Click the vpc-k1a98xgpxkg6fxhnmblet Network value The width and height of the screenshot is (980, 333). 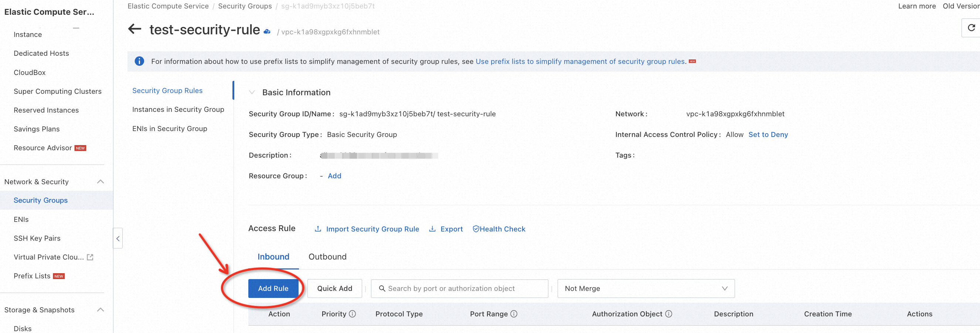click(735, 114)
